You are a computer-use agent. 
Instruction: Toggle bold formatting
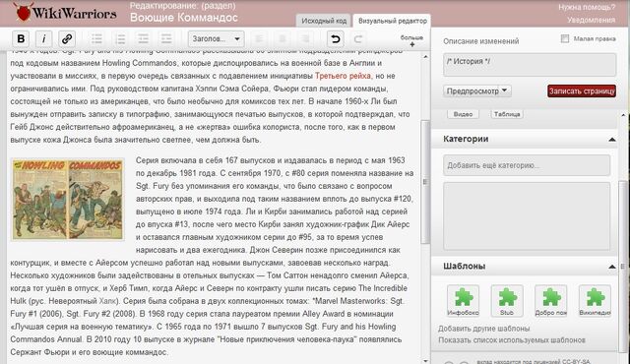coord(21,39)
